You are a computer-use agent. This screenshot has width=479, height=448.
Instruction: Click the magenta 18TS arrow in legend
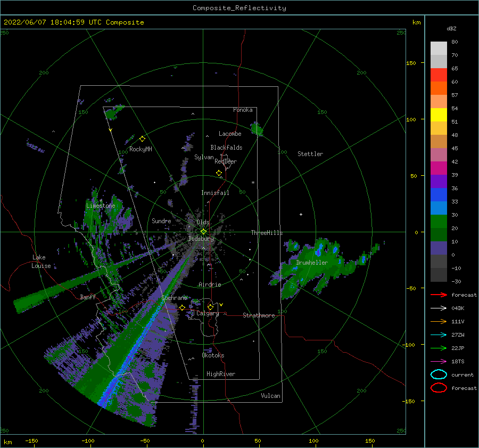(x=439, y=362)
